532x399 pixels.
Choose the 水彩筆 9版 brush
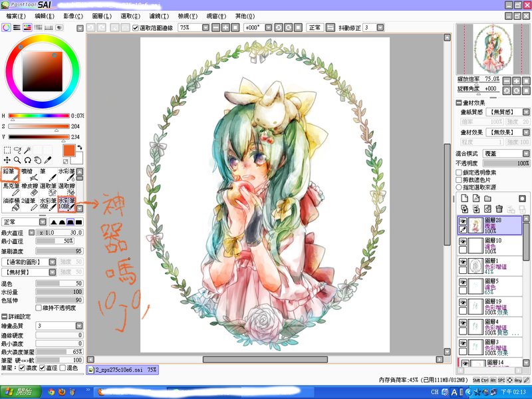48,204
